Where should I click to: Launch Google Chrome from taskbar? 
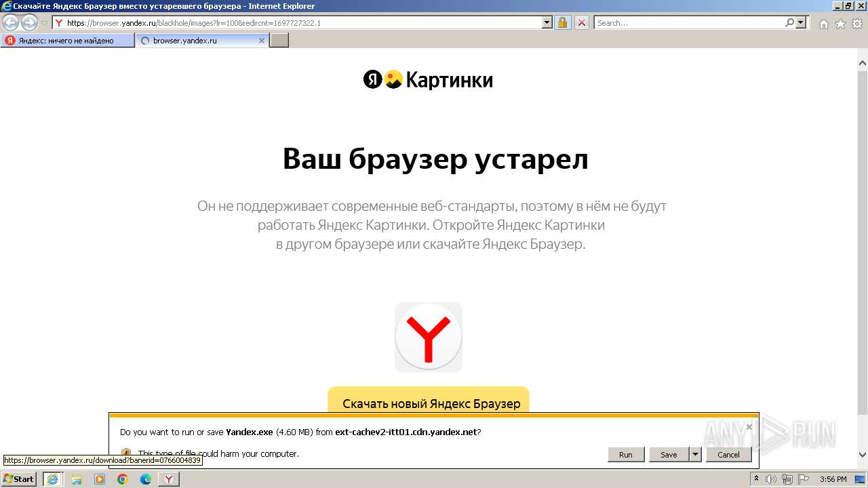[x=123, y=479]
